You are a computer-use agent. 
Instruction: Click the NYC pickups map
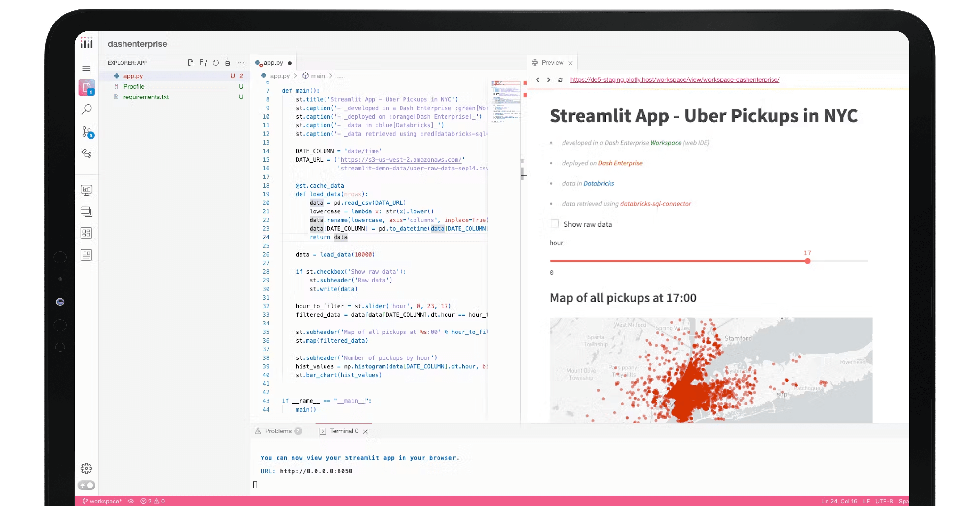point(711,370)
